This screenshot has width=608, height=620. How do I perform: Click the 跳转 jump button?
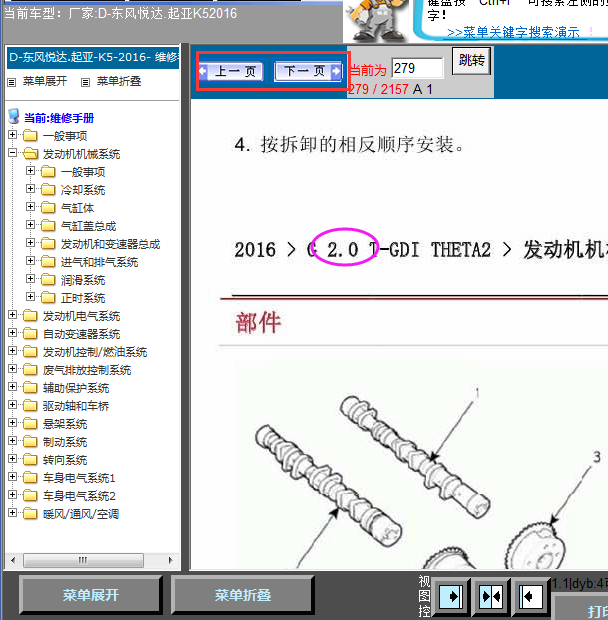tap(471, 60)
